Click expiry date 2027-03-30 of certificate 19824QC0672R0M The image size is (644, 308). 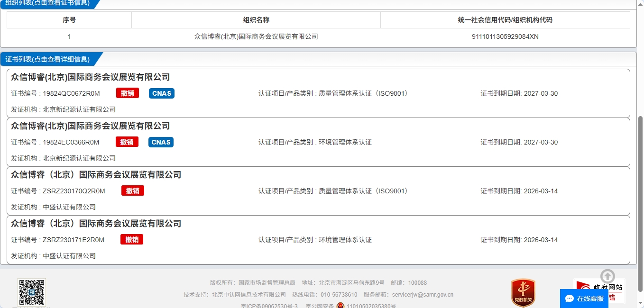(x=541, y=93)
